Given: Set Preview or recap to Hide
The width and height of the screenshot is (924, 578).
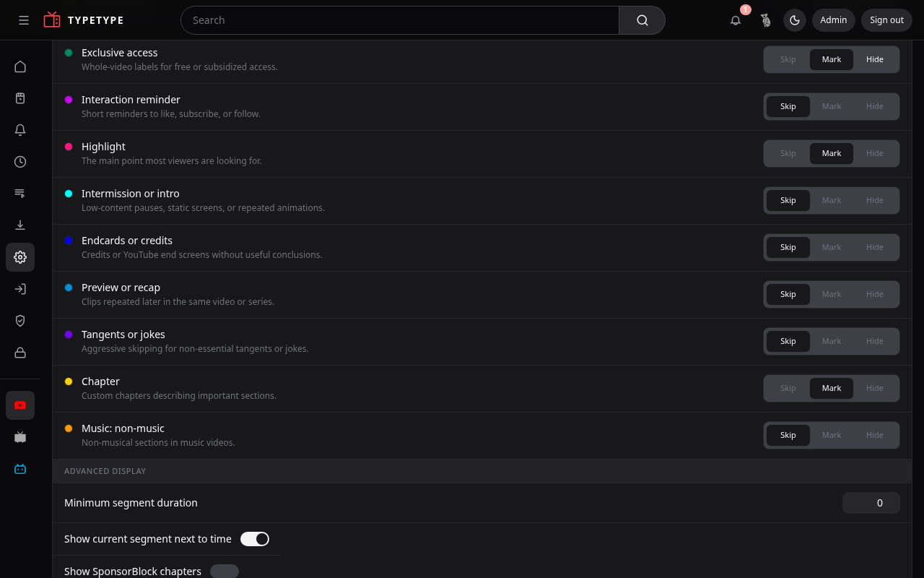Looking at the screenshot, I should click(875, 294).
